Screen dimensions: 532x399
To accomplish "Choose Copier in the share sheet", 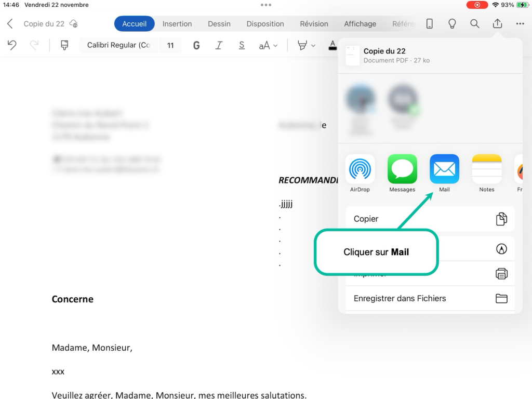I will tap(430, 219).
